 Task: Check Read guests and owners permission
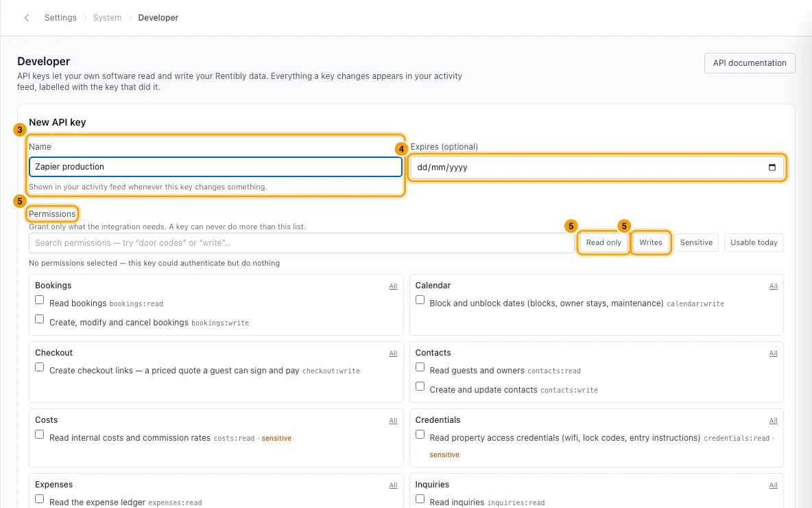[x=420, y=367]
